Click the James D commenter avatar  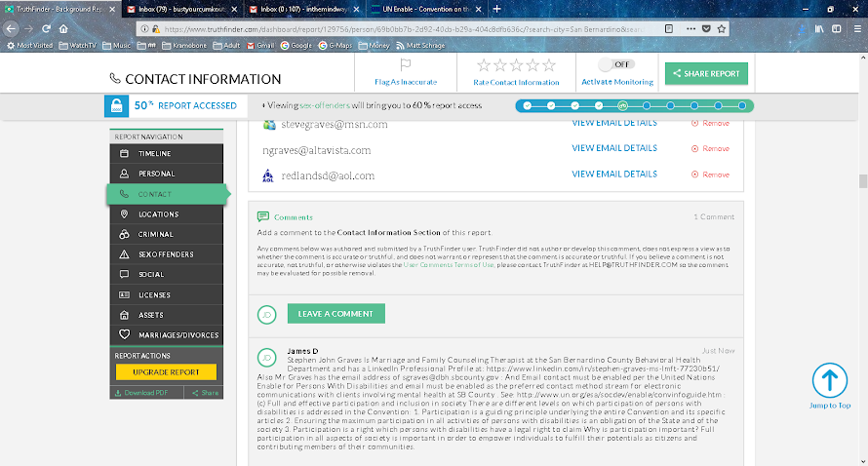point(267,358)
